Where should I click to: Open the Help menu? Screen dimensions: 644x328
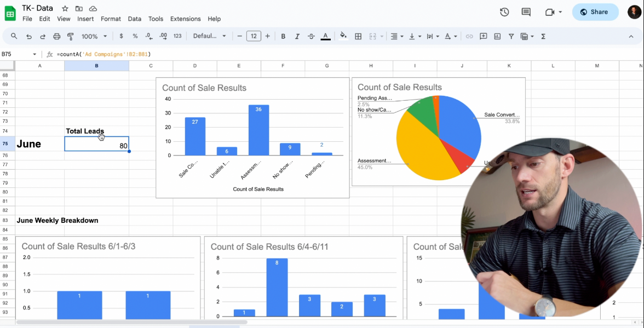(214, 19)
